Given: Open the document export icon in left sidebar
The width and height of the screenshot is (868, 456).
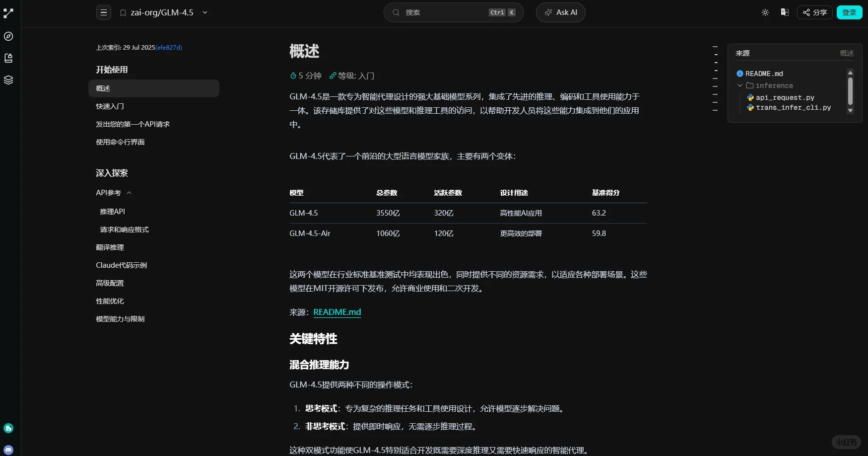Looking at the screenshot, I should point(8,58).
